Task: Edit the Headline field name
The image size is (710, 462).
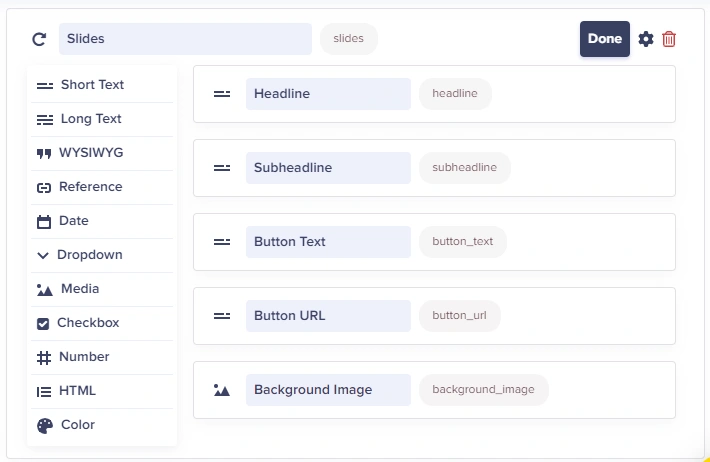Action: point(328,94)
